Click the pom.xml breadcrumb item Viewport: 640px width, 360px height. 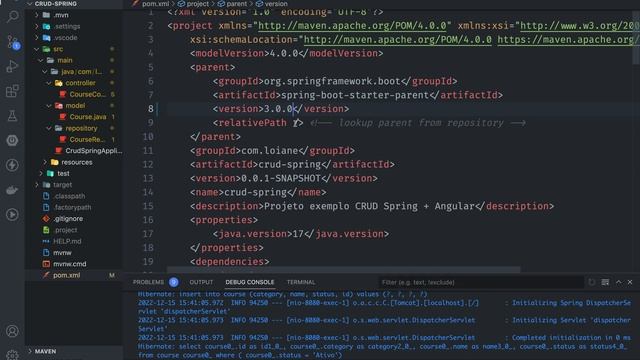click(x=156, y=4)
